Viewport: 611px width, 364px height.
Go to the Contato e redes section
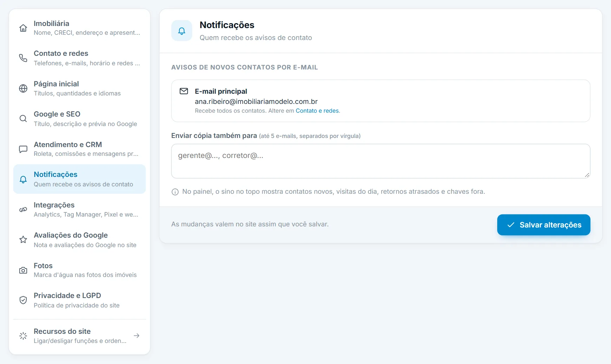pos(79,58)
